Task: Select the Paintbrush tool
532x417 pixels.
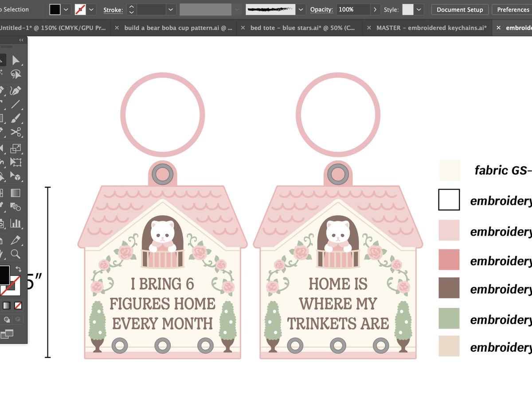Action: click(x=16, y=118)
